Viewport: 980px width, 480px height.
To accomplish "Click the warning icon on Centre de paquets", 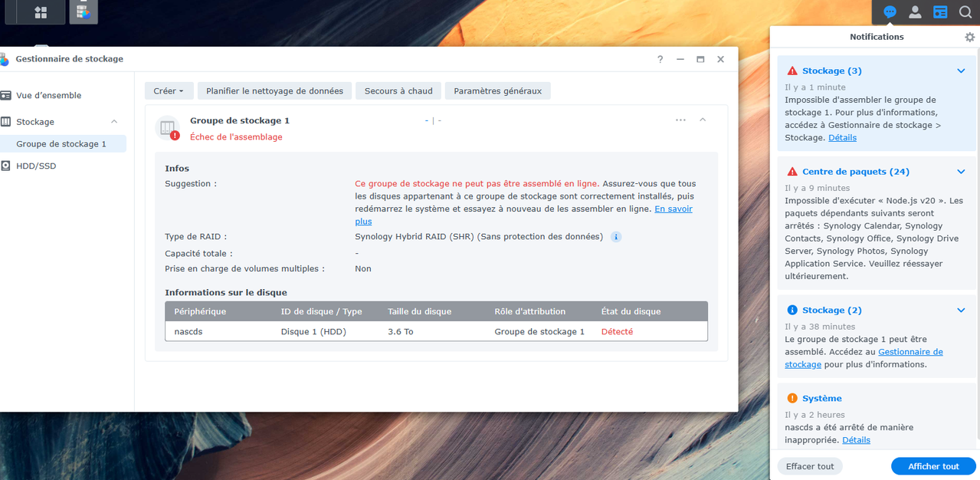I will pos(792,172).
